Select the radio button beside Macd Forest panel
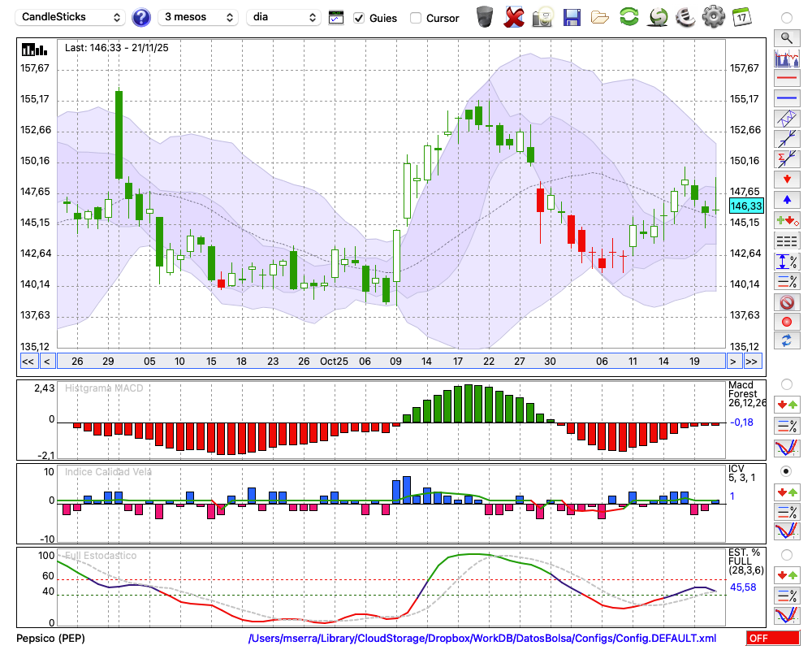The height and width of the screenshot is (650, 812). tap(786, 383)
